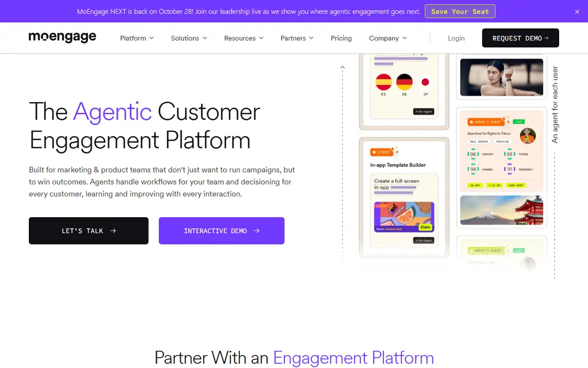The image size is (588, 368).
Task: Click the woman with smartwatch photo
Action: 501,77
